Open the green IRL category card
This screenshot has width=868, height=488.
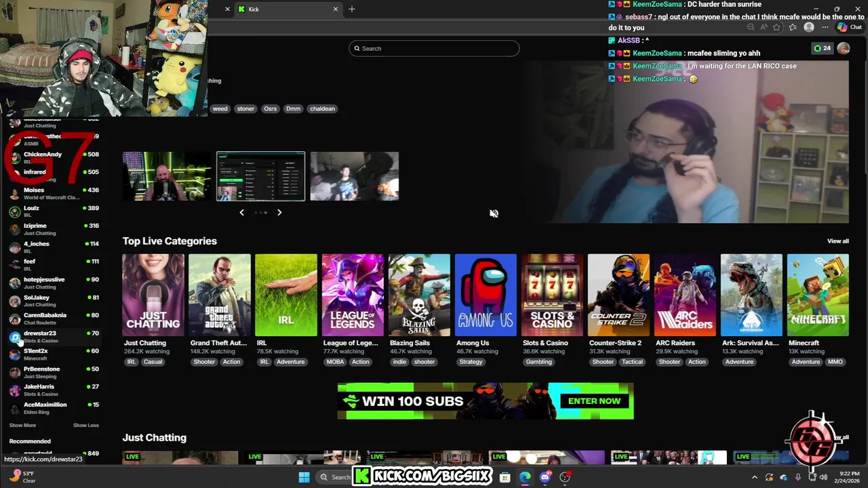pos(285,295)
